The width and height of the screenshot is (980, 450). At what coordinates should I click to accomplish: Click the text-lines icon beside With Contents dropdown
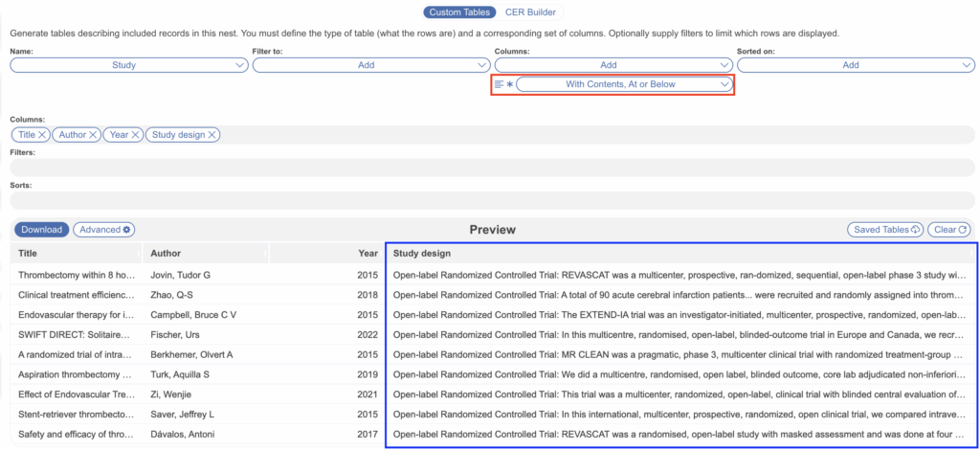point(499,84)
